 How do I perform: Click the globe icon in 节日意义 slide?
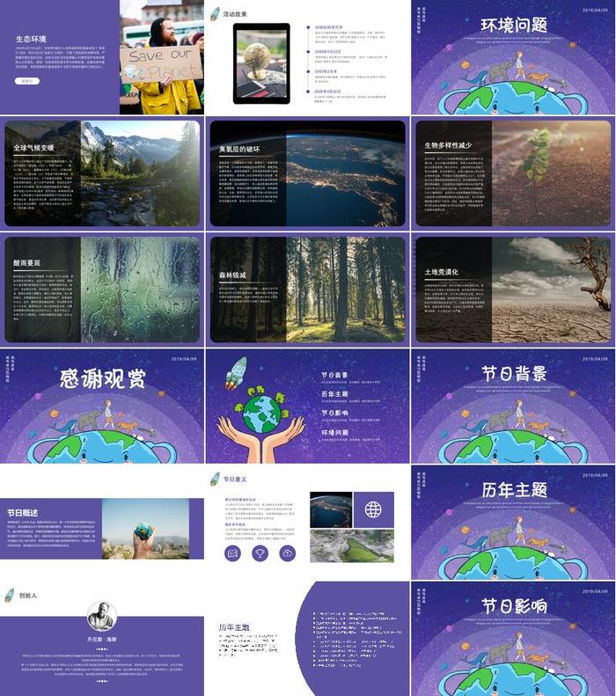[373, 509]
